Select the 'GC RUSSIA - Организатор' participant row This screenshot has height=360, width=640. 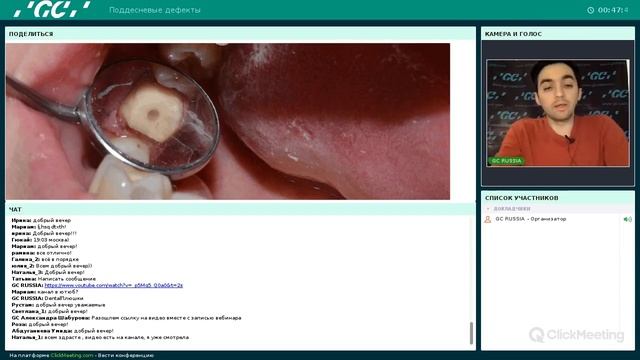click(558, 220)
